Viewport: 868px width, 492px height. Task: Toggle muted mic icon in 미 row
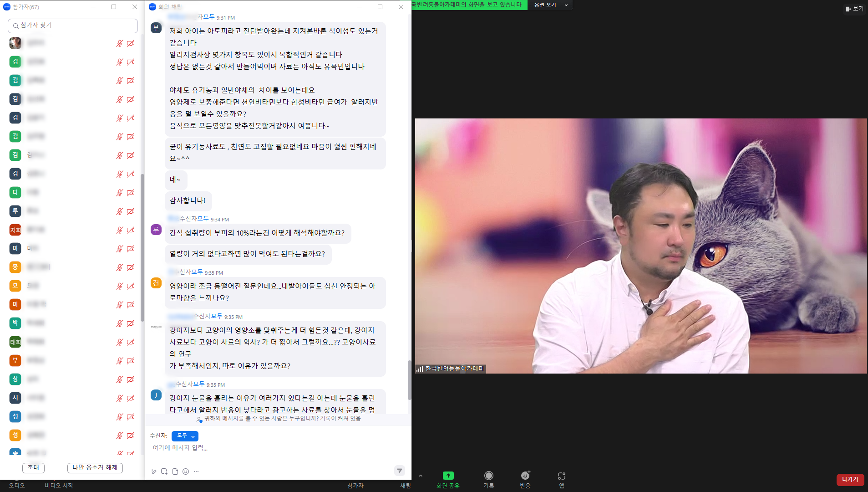point(119,305)
